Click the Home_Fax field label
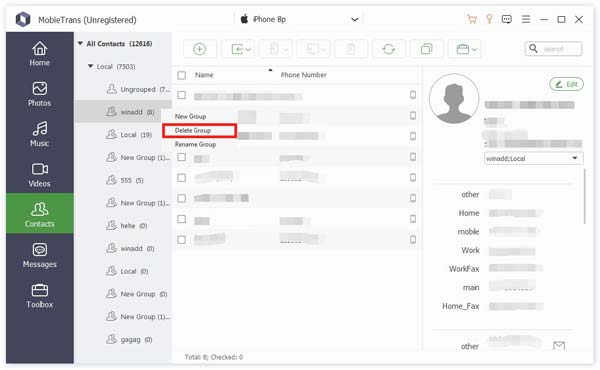Image resolution: width=600 pixels, height=370 pixels. click(460, 306)
